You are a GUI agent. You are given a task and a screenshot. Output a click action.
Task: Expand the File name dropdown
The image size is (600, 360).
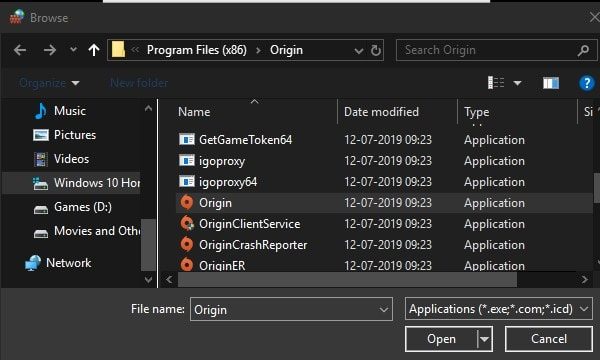pos(384,309)
